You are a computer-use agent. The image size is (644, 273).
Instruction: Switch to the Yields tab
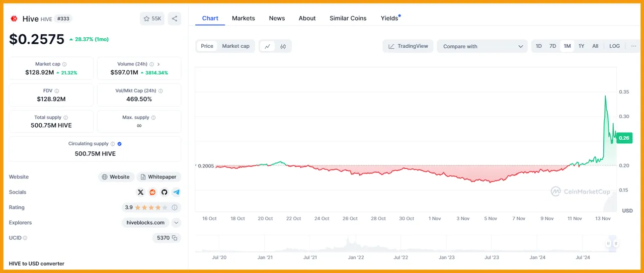pyautogui.click(x=389, y=18)
